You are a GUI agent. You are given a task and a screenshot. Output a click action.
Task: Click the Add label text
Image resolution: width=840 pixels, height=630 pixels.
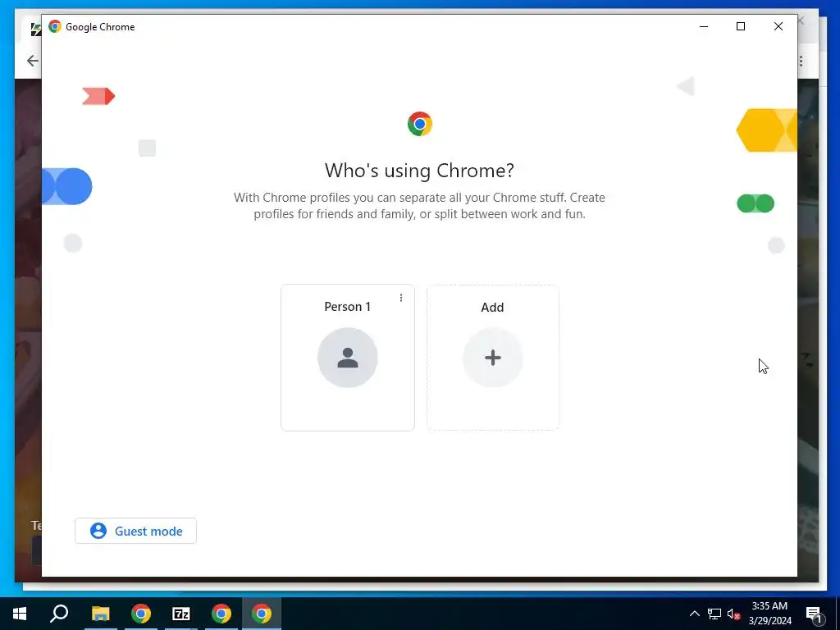[x=492, y=307]
